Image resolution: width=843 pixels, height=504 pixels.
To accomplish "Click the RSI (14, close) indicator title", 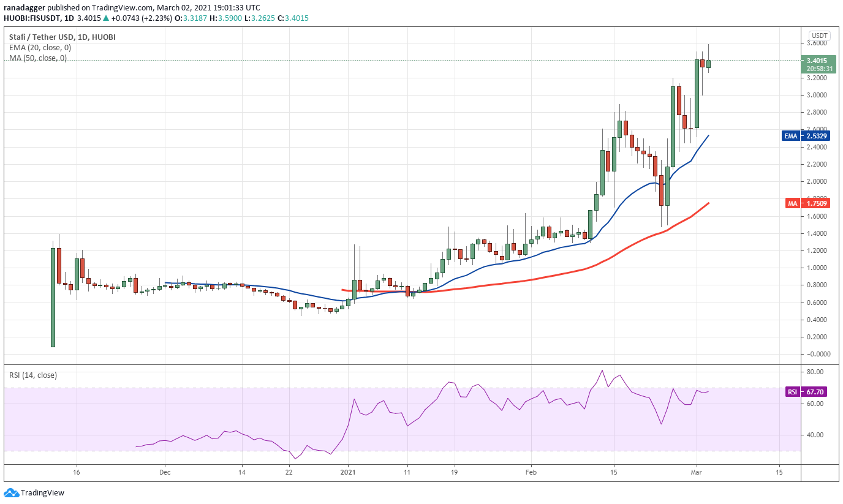I will [32, 375].
